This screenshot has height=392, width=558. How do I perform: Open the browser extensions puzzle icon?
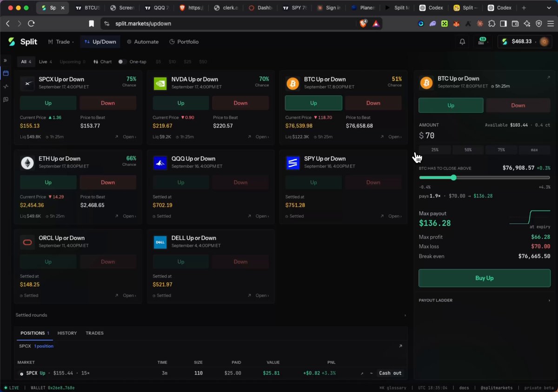coord(492,24)
